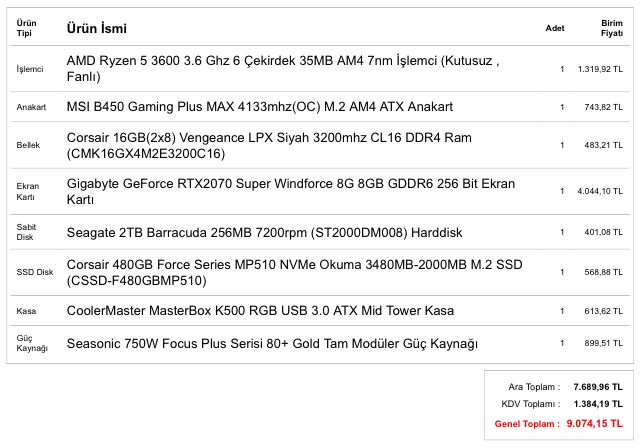Click the MSI B450 Gaming Plus MAX name
Image resolution: width=640 pixels, height=448 pixels.
(260, 106)
